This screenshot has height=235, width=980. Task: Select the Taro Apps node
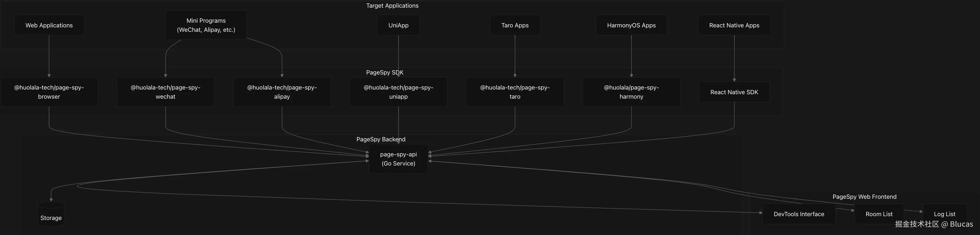[x=515, y=25]
